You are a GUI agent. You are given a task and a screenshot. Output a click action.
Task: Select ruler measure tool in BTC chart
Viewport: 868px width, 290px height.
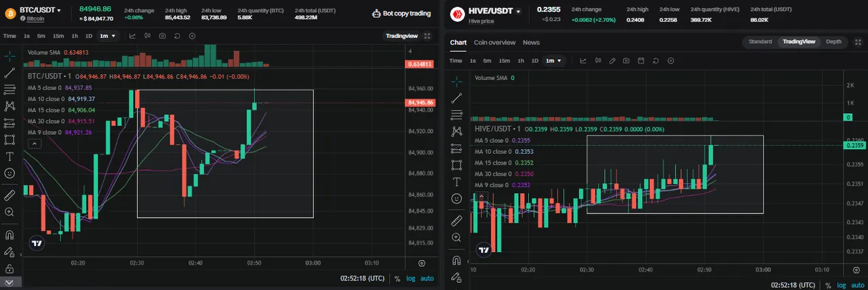click(9, 195)
